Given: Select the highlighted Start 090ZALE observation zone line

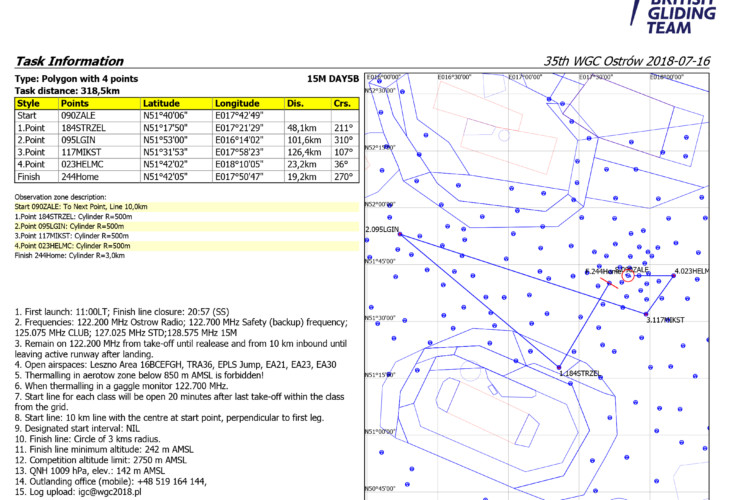Looking at the screenshot, I should coord(82,206).
